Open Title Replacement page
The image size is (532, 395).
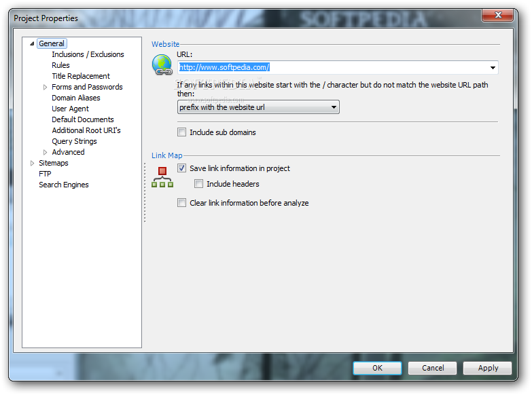(81, 76)
